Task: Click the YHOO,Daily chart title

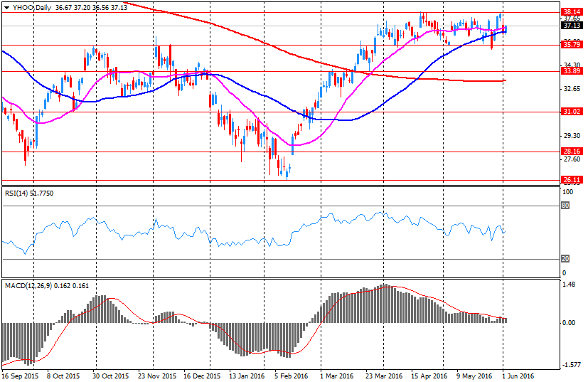Action: (31, 6)
